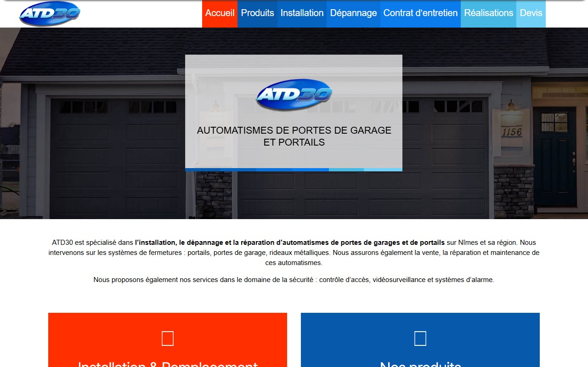This screenshot has height=367, width=588.
Task: Open the Installation & Remplacement card
Action: click(168, 340)
